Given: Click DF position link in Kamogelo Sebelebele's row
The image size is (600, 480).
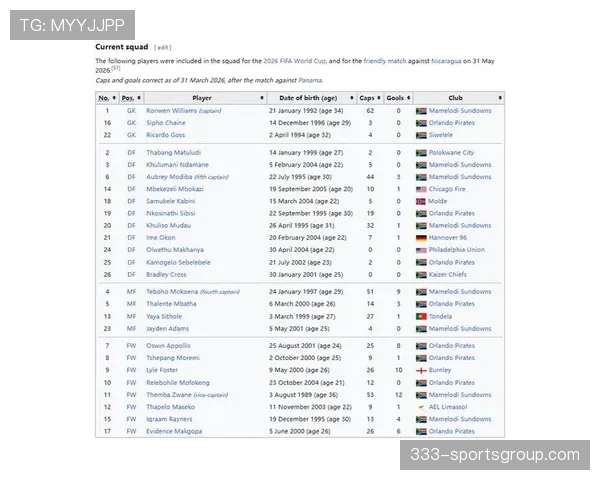Looking at the screenshot, I should click(131, 263).
